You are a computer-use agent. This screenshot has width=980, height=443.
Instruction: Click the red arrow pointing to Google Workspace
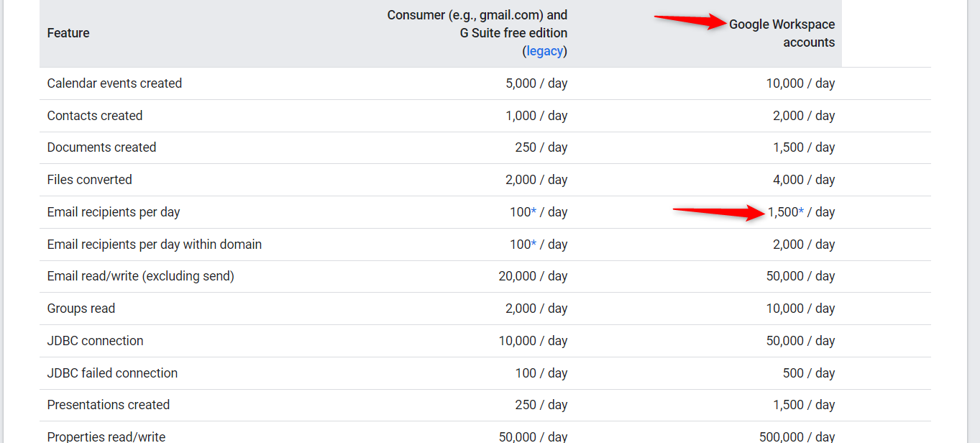[x=690, y=21]
